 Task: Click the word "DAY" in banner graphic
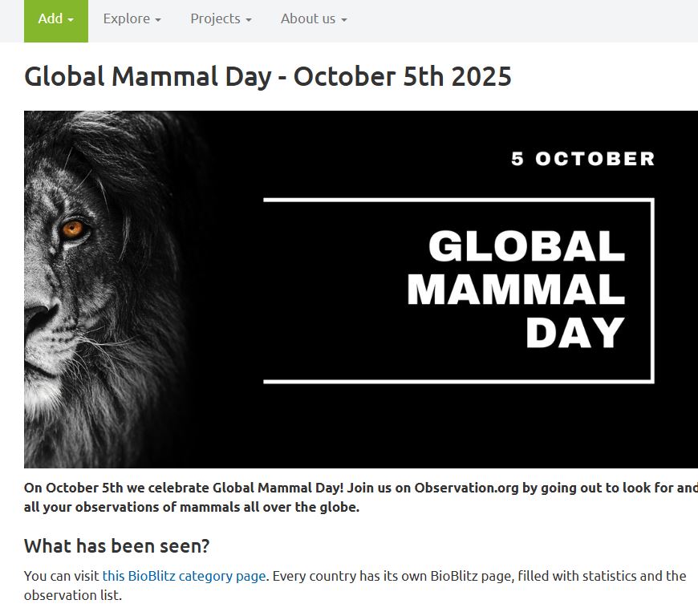(x=574, y=333)
